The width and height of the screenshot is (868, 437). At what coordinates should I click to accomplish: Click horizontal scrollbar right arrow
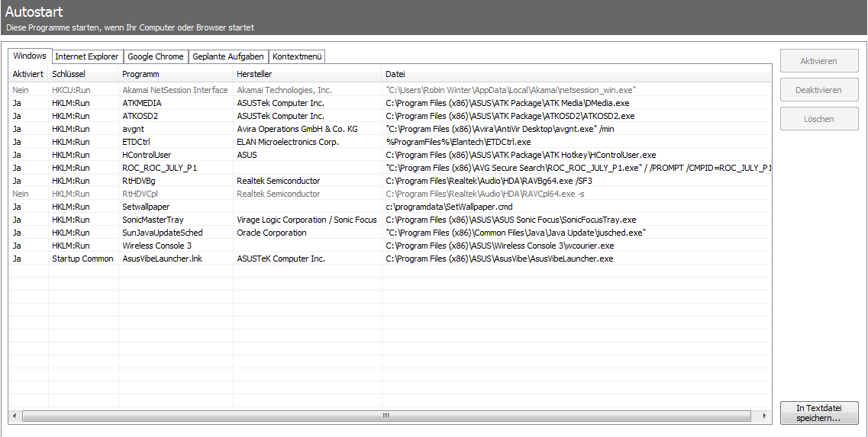point(765,416)
